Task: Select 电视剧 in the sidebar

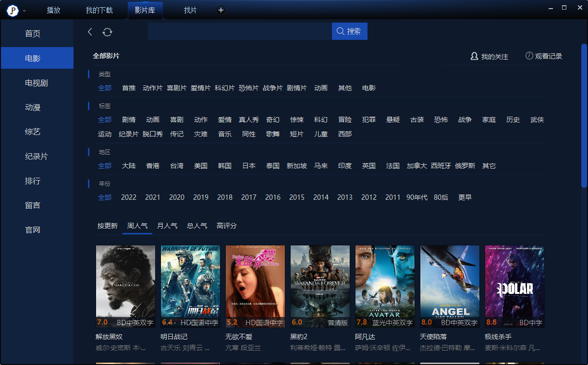Action: click(x=37, y=83)
